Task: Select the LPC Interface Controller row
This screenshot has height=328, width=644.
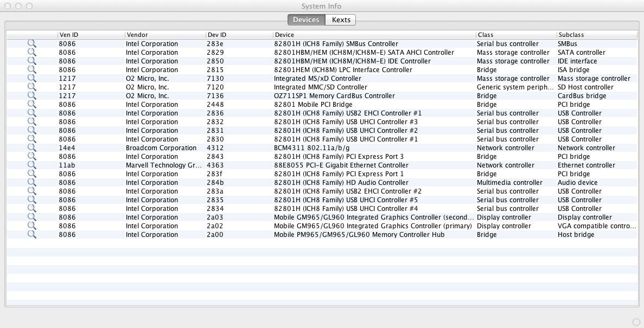Action: (343, 70)
